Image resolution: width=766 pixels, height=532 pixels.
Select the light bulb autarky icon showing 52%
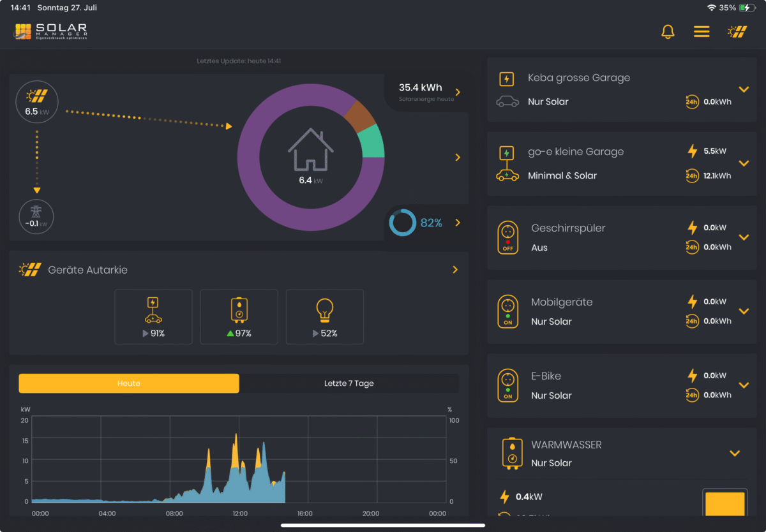(324, 316)
